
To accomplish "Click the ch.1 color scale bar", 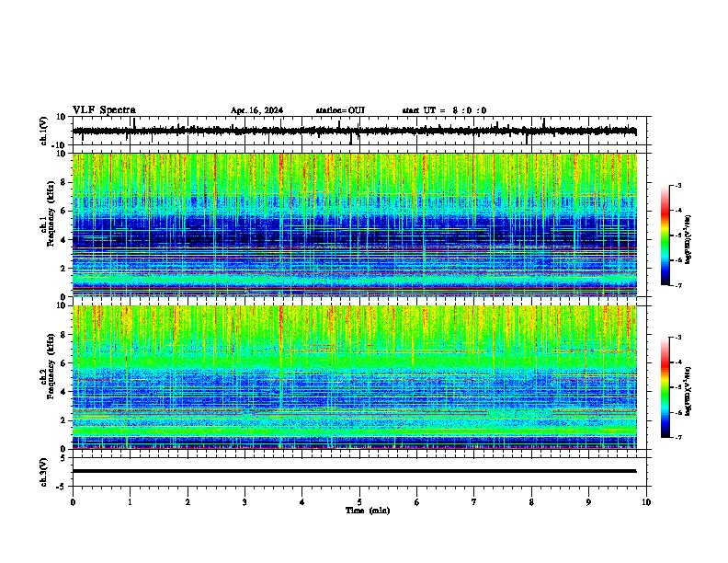I will 665,236.
